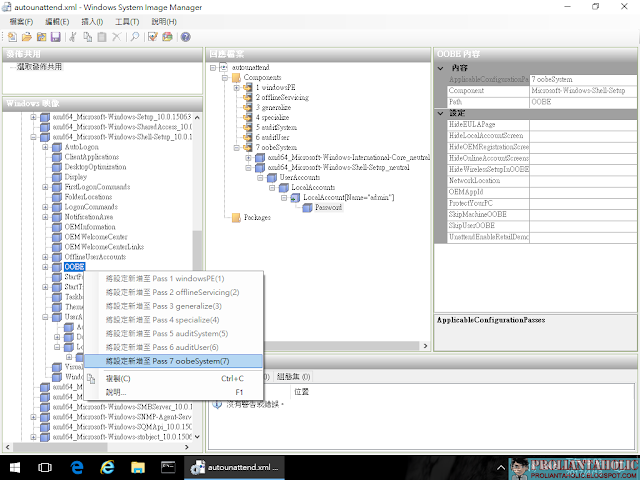Save the answer file with floppy icon
This screenshot has height=480, width=640.
(x=56, y=37)
